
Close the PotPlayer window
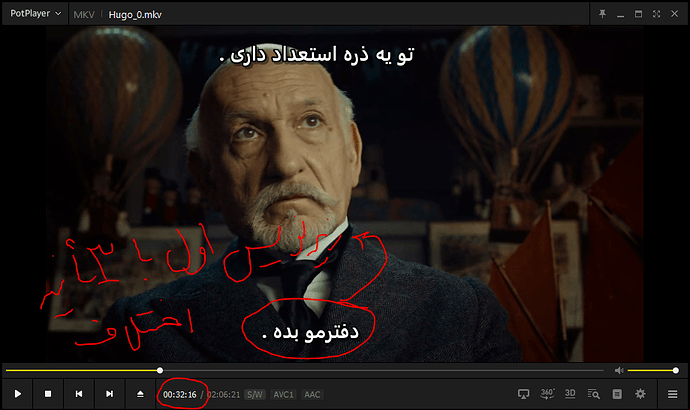pyautogui.click(x=674, y=14)
